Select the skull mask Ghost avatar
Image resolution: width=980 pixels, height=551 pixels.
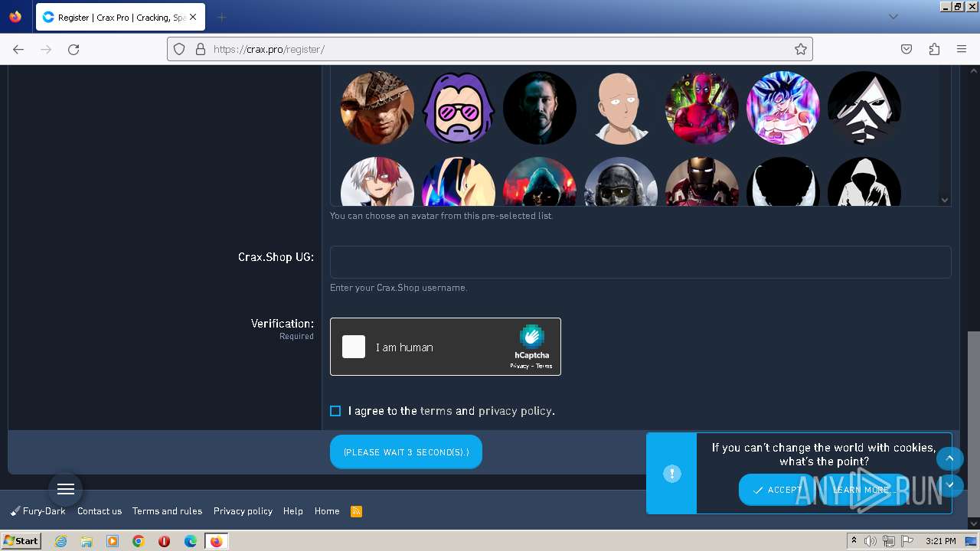[621, 182]
